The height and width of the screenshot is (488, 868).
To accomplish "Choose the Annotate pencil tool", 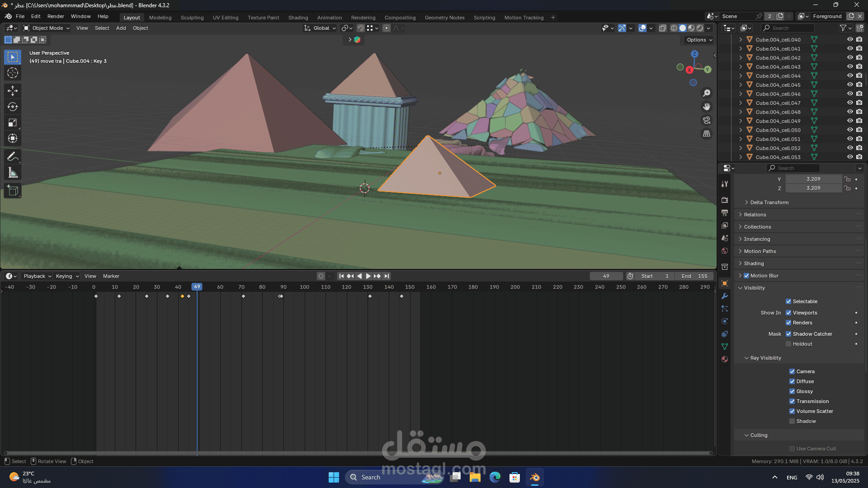I will [13, 157].
